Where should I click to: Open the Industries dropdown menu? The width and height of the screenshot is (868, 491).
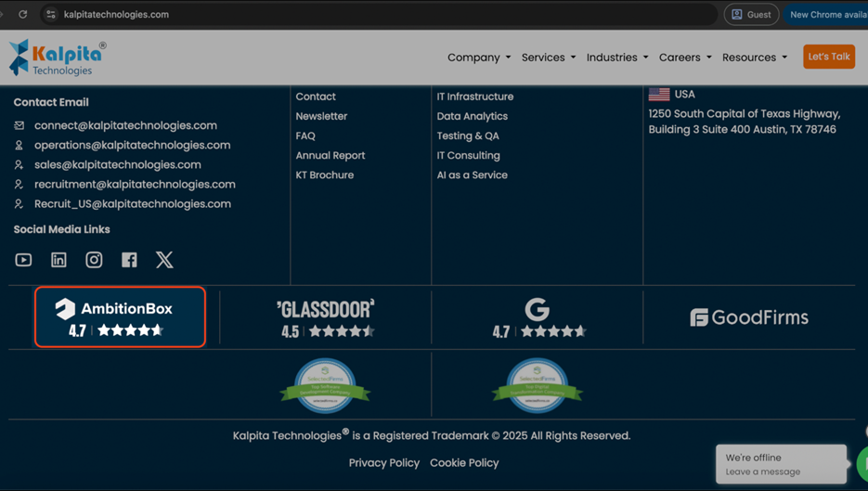pyautogui.click(x=617, y=58)
